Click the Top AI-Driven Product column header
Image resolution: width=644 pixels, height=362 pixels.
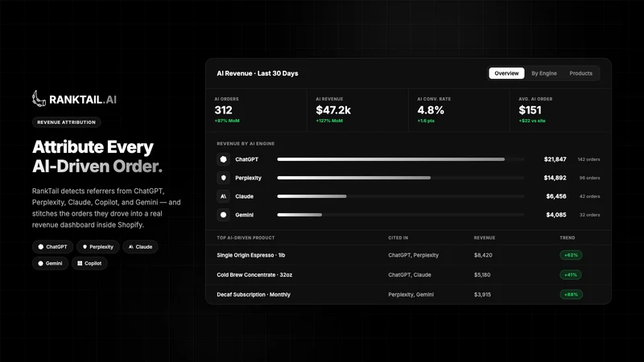pos(246,237)
